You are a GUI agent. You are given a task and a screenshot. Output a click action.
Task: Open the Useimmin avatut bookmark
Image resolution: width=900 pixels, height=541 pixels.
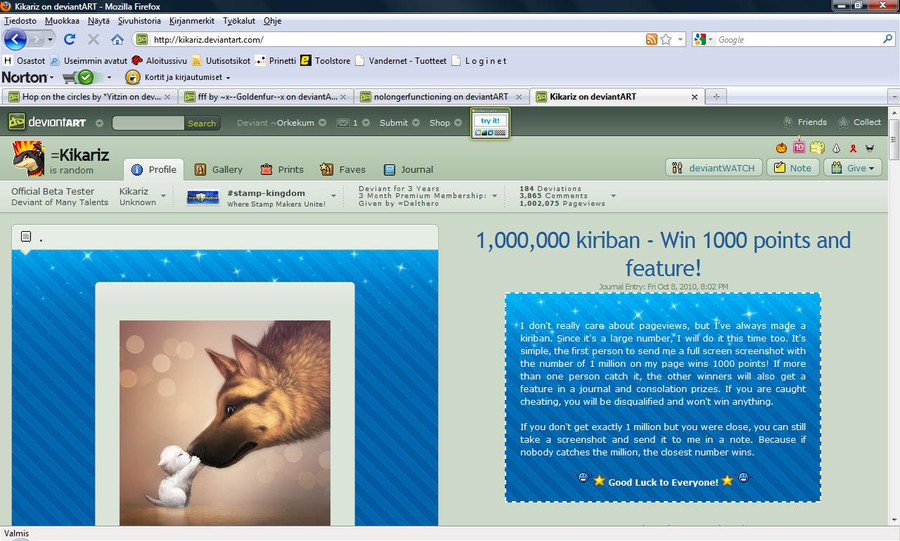[x=89, y=61]
